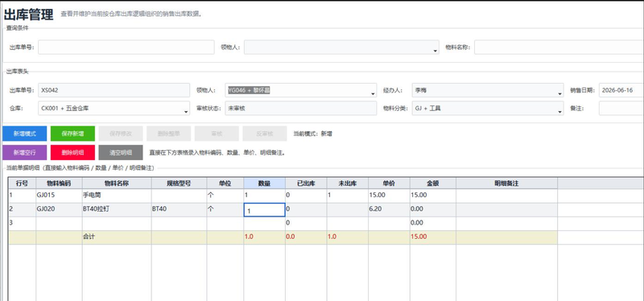Click the 审核状态 field showing 未审核
This screenshot has height=301, width=644.
[x=300, y=109]
